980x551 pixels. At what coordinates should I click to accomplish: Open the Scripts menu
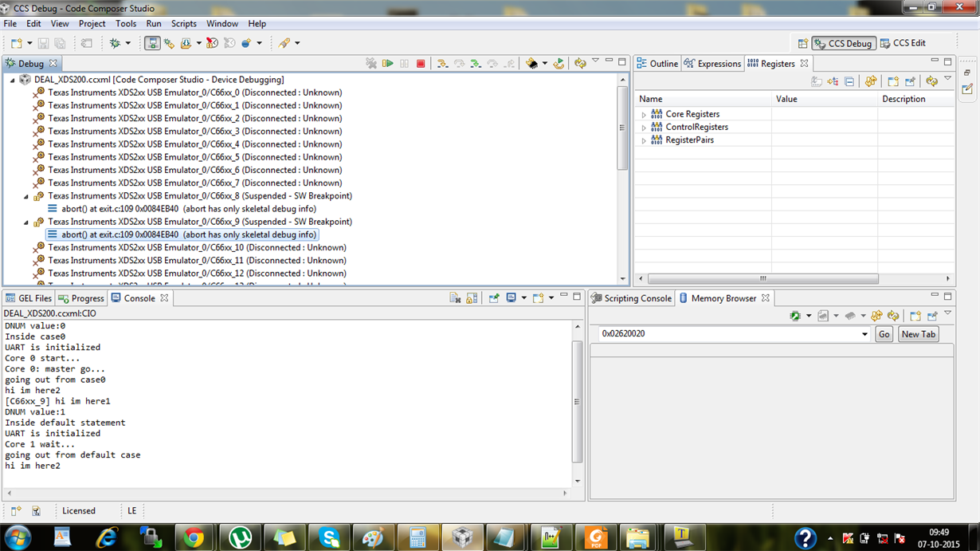point(184,24)
